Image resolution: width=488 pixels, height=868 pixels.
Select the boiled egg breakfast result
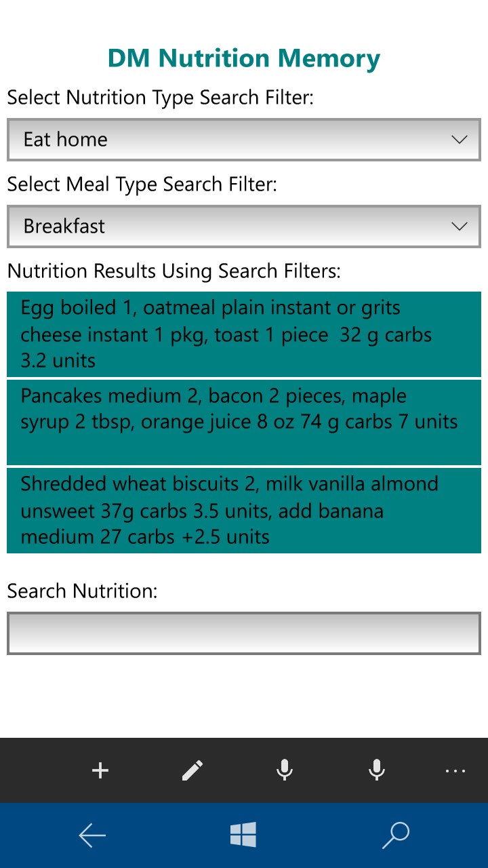click(x=244, y=334)
